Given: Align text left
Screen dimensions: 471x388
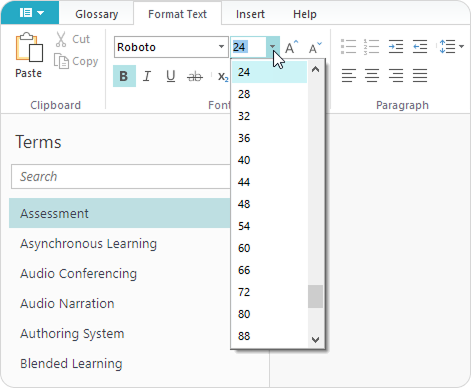Looking at the screenshot, I should (349, 75).
